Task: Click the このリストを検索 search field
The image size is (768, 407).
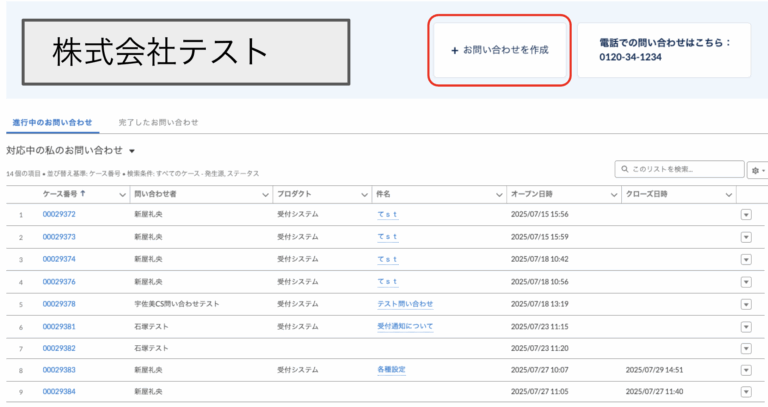Action: pyautogui.click(x=680, y=170)
